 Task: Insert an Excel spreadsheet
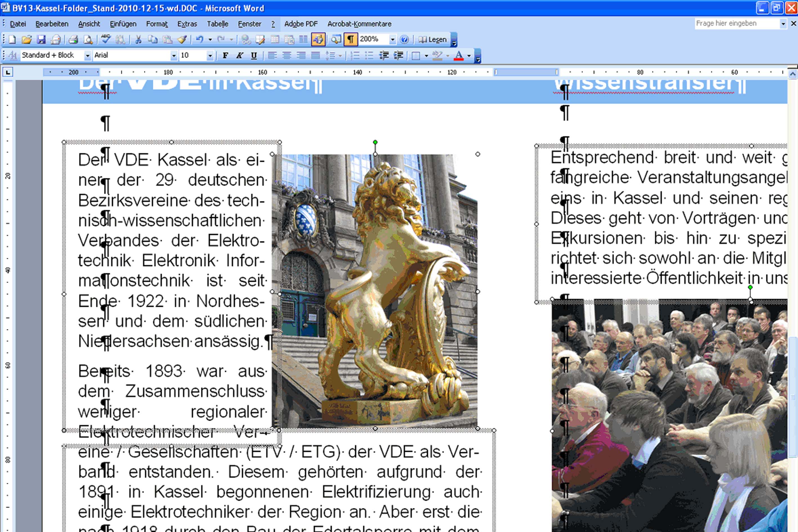tap(289, 40)
